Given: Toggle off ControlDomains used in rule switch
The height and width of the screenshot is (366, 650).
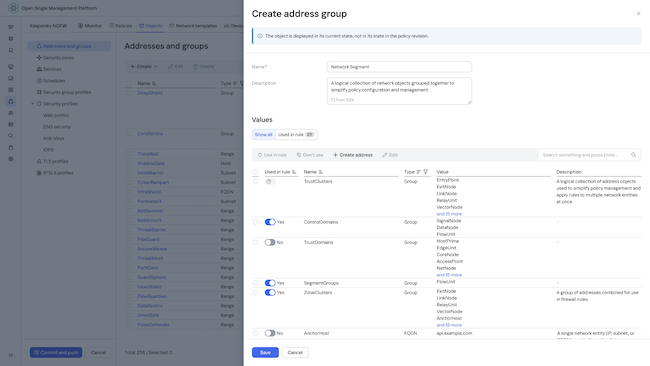Looking at the screenshot, I should coord(270,222).
